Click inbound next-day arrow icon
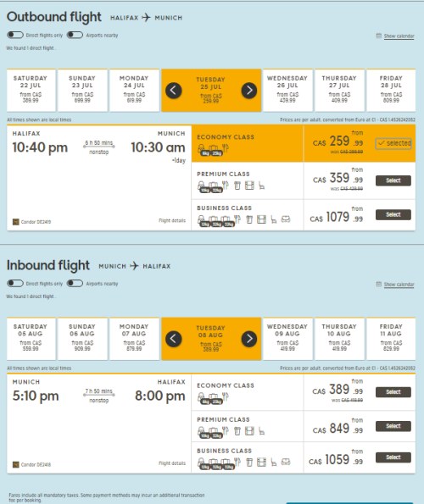The height and width of the screenshot is (504, 424). pyautogui.click(x=249, y=339)
